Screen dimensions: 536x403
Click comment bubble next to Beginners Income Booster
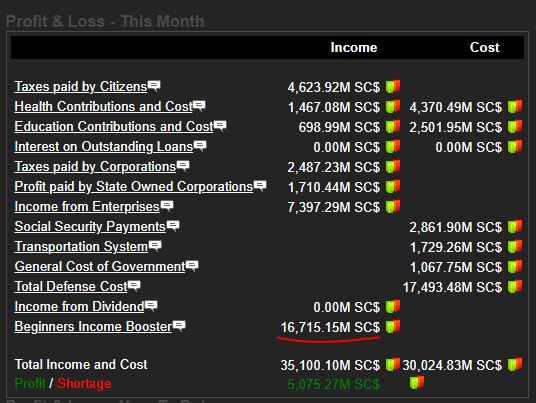pyautogui.click(x=179, y=325)
